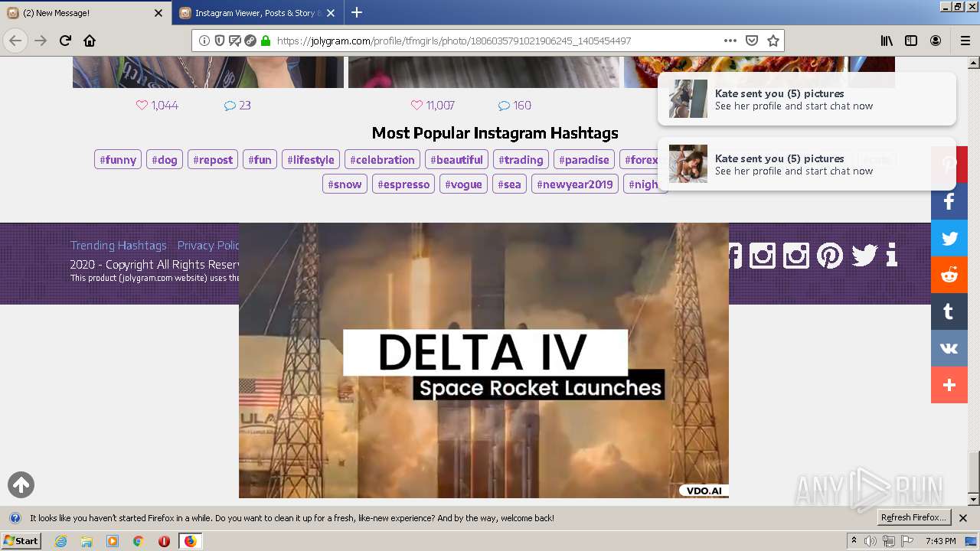Viewport: 980px width, 551px height.
Task: Click the heart icon showing 1,044 likes
Action: coord(142,106)
